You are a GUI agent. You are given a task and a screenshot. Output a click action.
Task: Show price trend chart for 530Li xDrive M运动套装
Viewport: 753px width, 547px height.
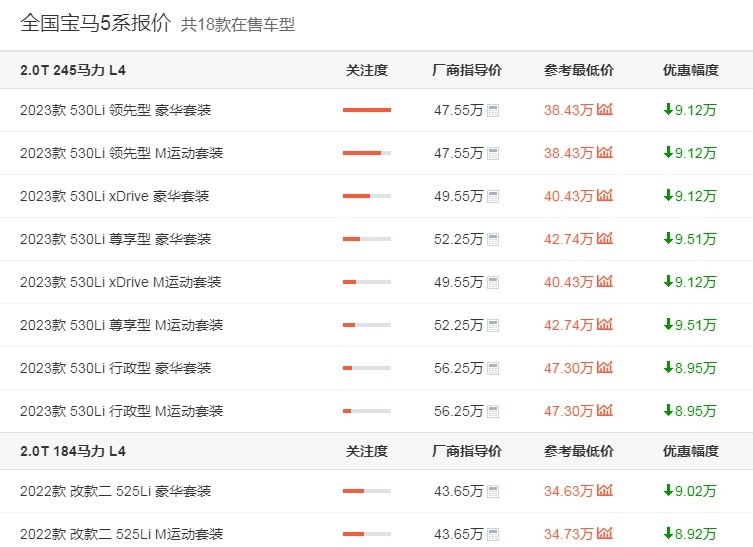tap(605, 281)
